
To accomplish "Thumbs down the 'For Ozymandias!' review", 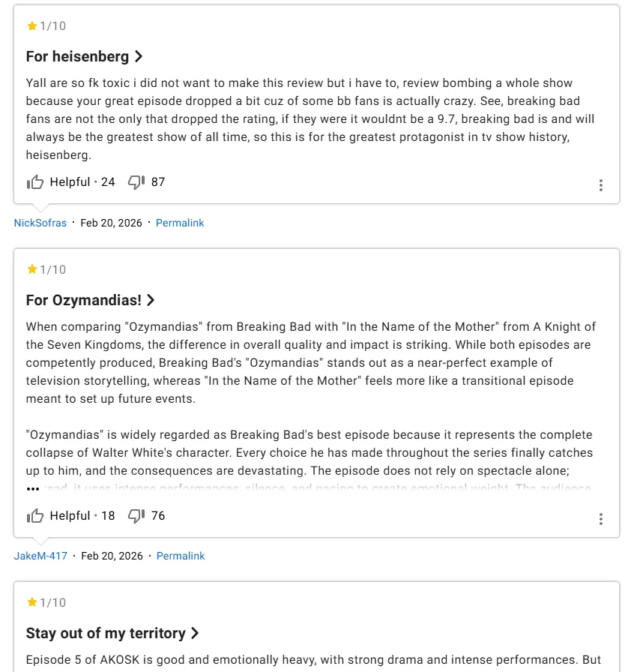I will tap(136, 516).
